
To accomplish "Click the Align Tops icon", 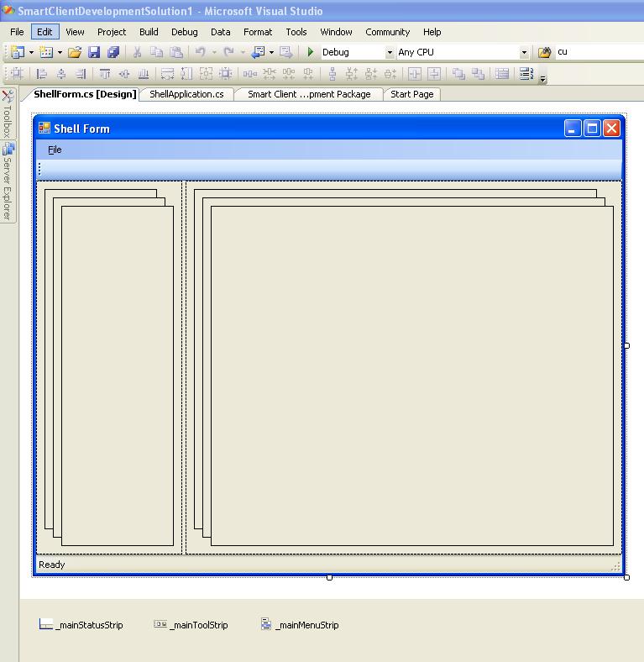I will pyautogui.click(x=105, y=74).
